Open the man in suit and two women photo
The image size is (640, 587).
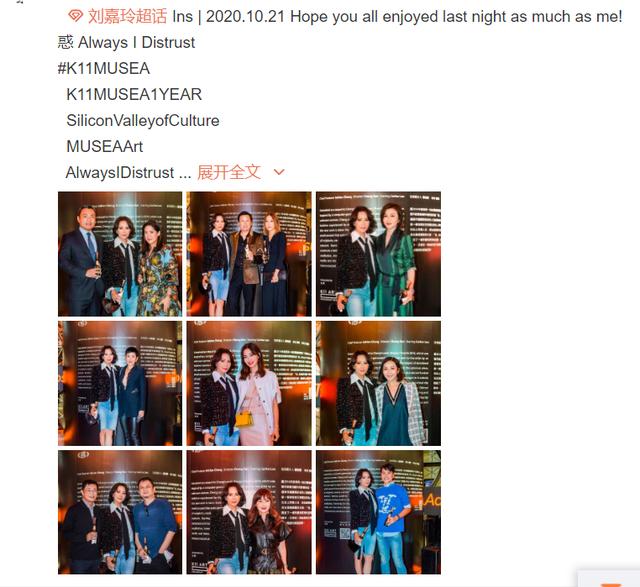[x=120, y=254]
